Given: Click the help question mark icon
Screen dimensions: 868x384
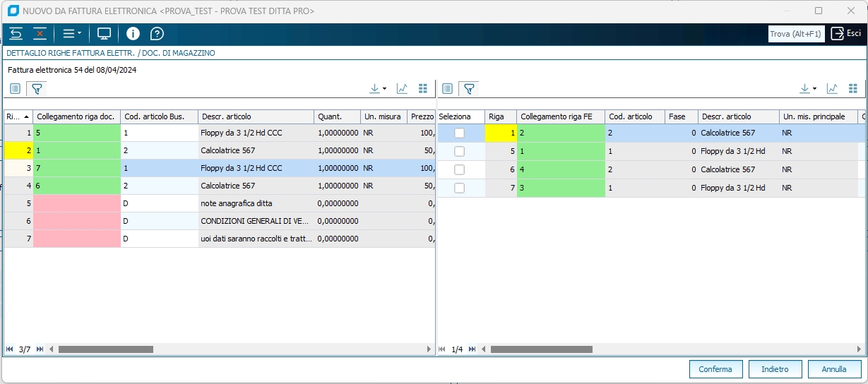Looking at the screenshot, I should pyautogui.click(x=157, y=33).
